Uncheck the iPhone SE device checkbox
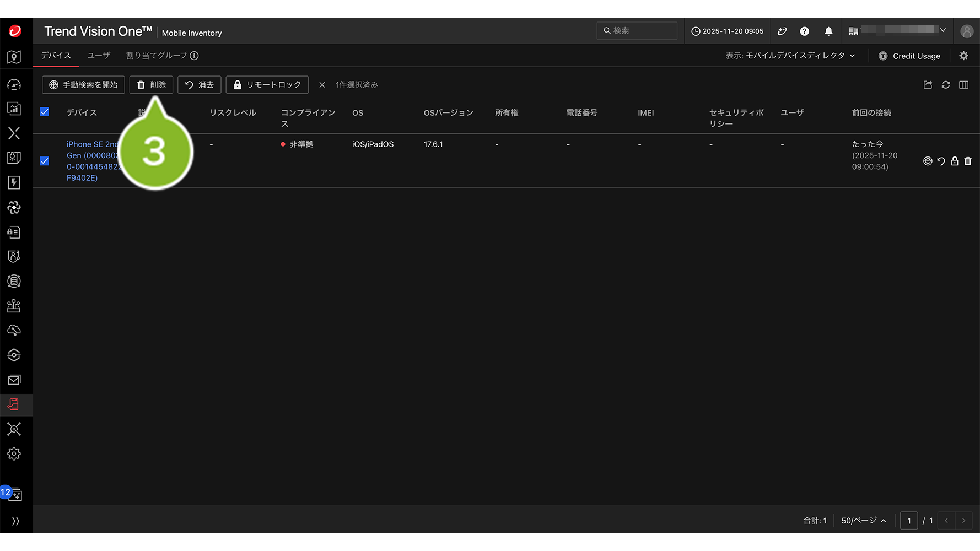 click(45, 161)
